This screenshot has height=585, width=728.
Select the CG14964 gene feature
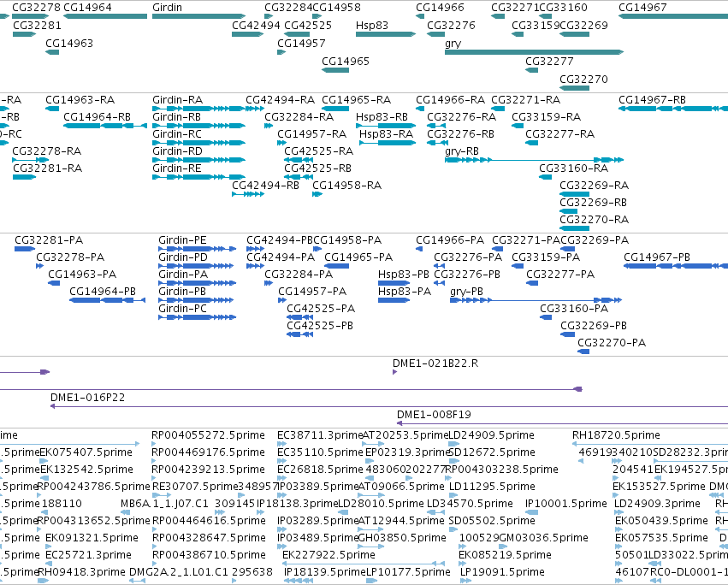click(x=105, y=16)
